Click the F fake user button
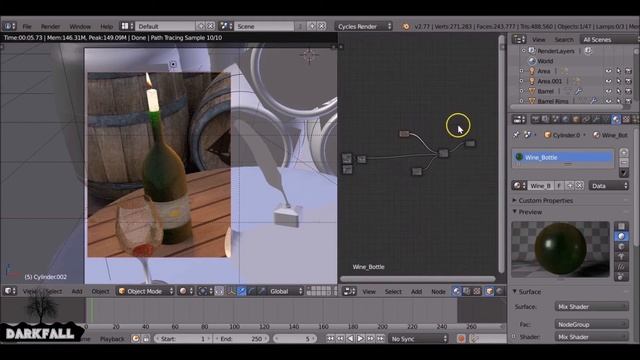The width and height of the screenshot is (640, 360). coord(559,186)
